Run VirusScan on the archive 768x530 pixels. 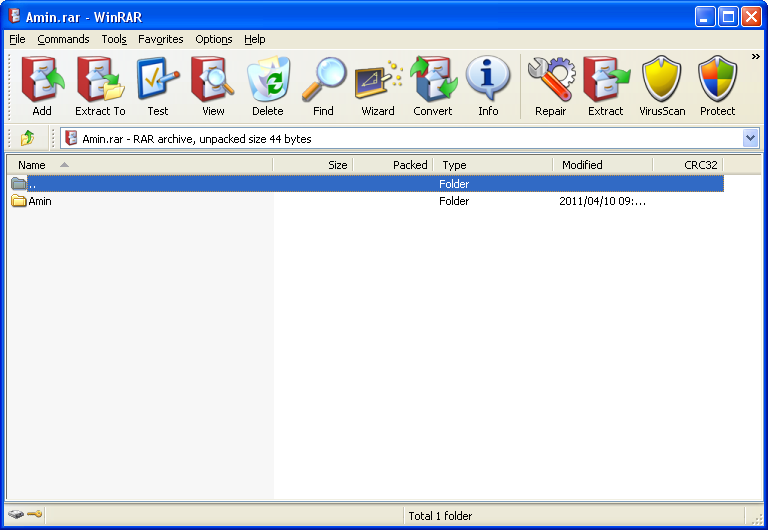(x=662, y=85)
